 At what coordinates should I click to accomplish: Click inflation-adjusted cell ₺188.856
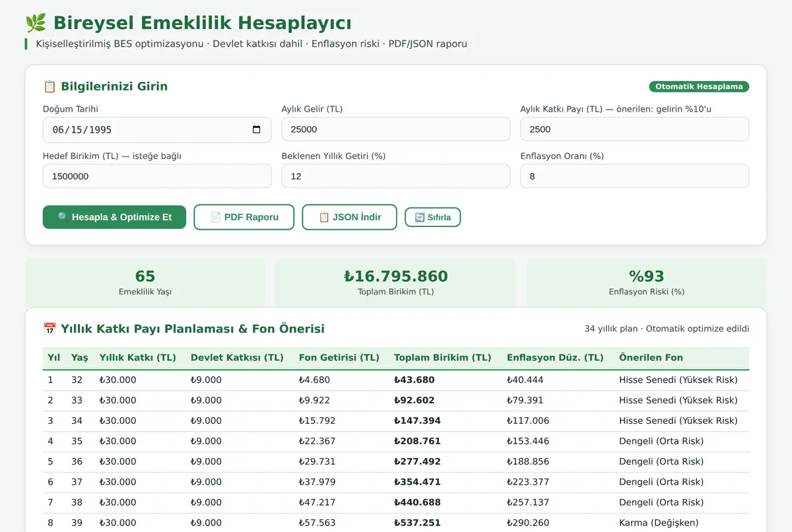click(x=528, y=462)
